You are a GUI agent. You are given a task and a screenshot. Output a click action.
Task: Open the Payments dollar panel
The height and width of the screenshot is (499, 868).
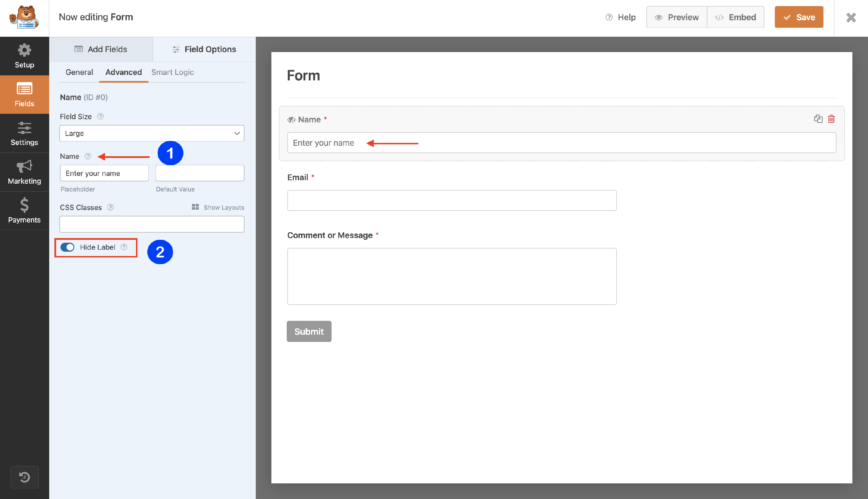(x=24, y=211)
